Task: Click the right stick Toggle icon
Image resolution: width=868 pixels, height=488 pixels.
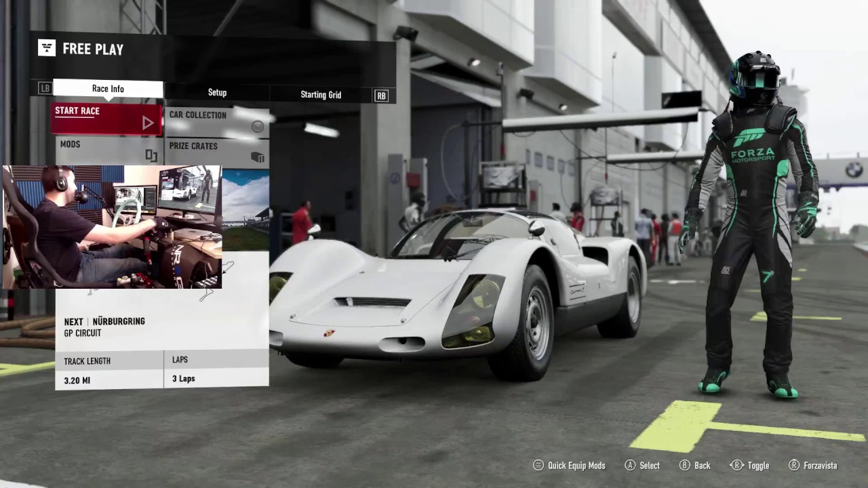Action: tap(736, 466)
